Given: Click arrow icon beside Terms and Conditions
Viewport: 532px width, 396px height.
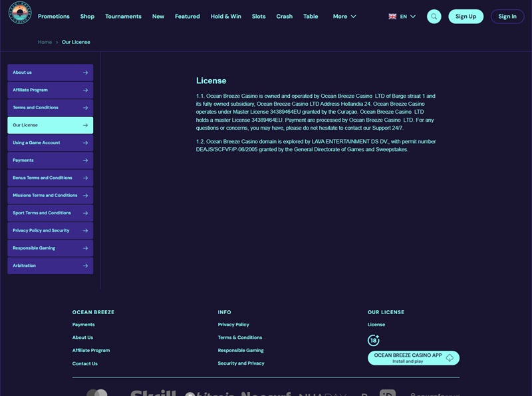Looking at the screenshot, I should 86,108.
